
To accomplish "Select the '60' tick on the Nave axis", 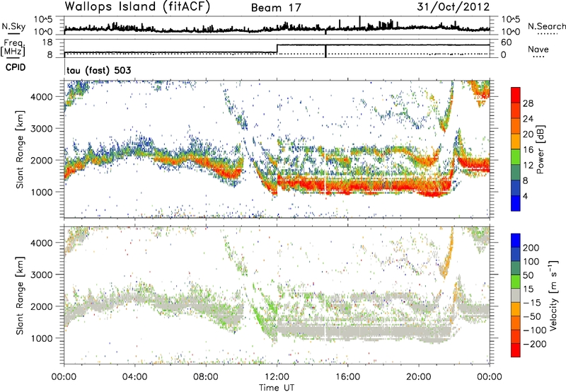I will point(506,42).
